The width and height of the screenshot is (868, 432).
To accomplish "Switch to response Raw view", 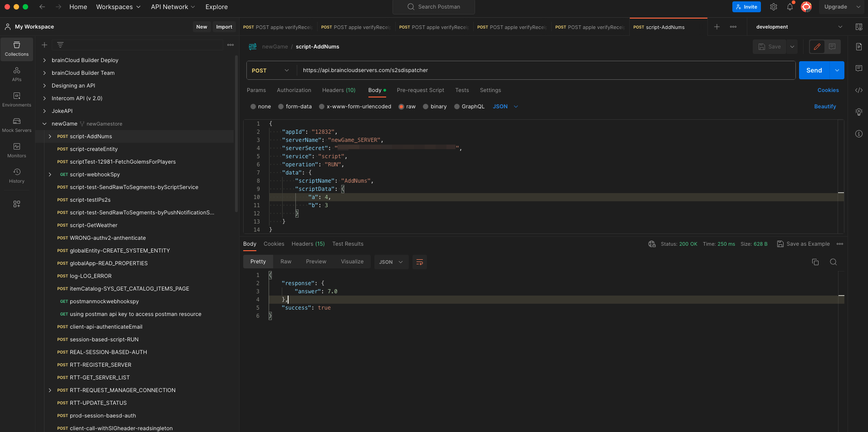I will [286, 262].
